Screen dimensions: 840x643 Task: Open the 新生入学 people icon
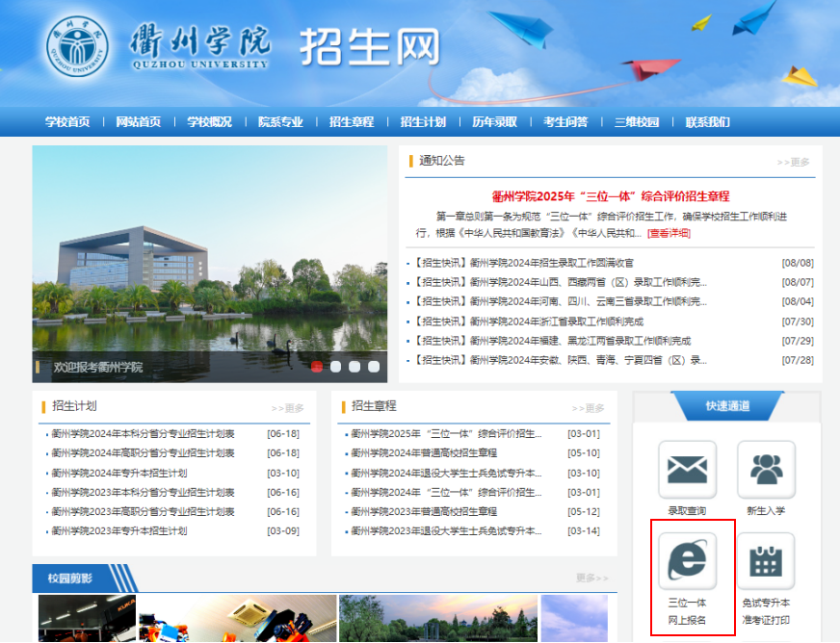coord(766,470)
